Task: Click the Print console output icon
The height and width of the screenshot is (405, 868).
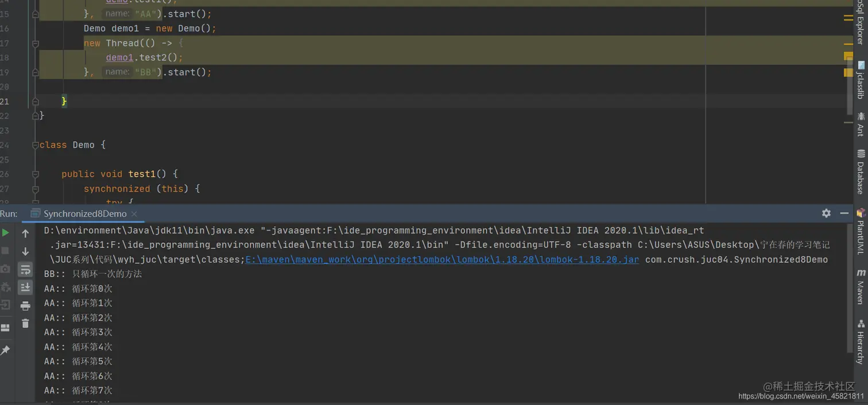Action: point(25,306)
